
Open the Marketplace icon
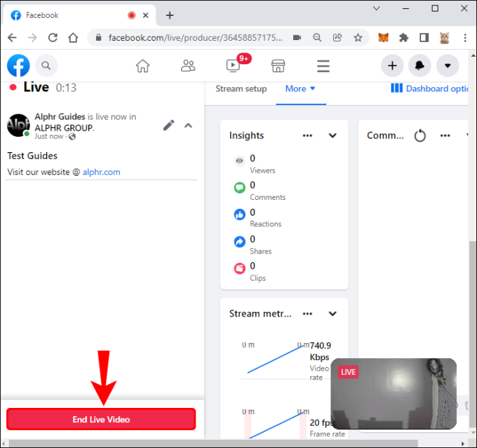pyautogui.click(x=278, y=66)
